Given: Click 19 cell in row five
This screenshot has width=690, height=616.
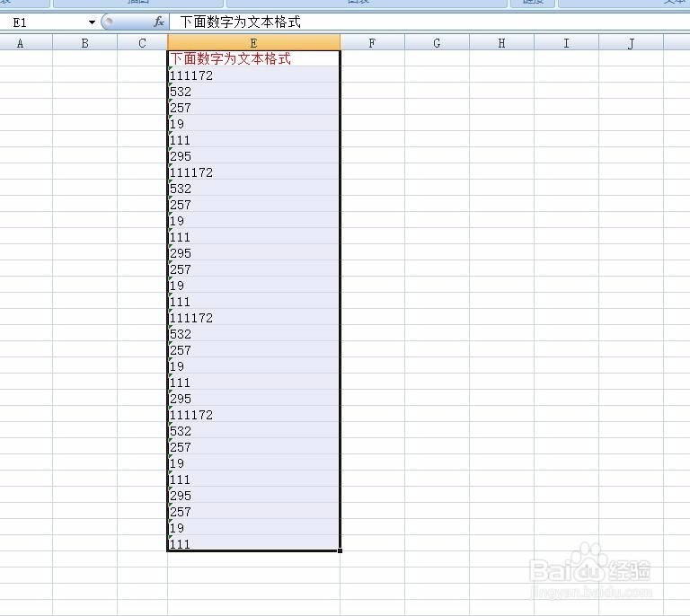Looking at the screenshot, I should click(x=254, y=124).
